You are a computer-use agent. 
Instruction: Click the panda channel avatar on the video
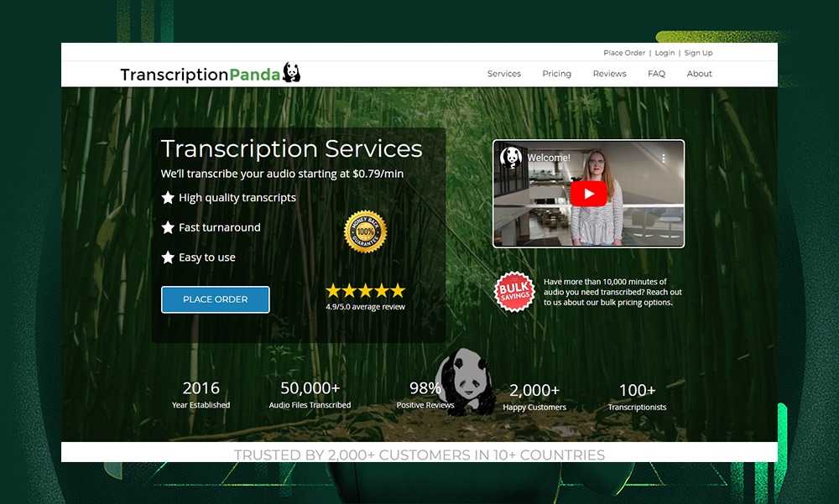(511, 158)
